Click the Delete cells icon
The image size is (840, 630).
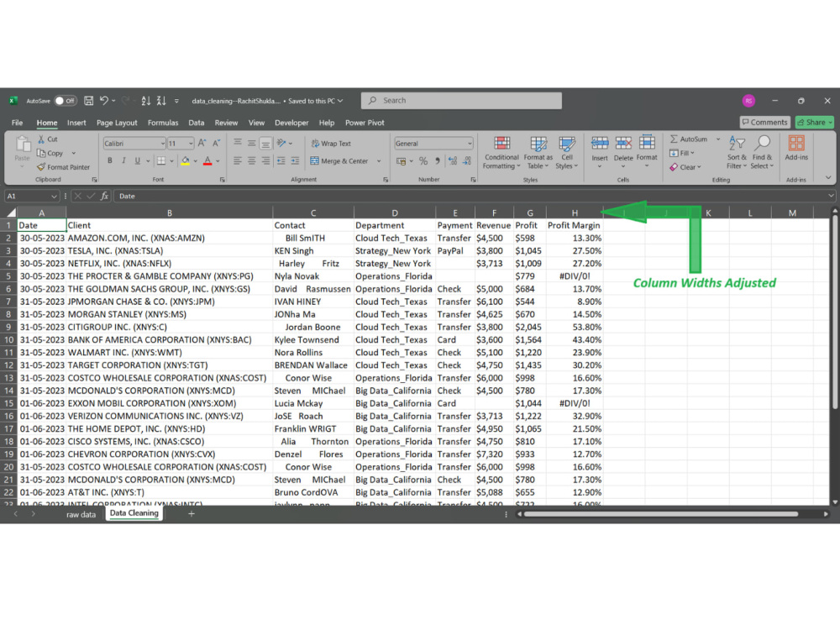[623, 143]
